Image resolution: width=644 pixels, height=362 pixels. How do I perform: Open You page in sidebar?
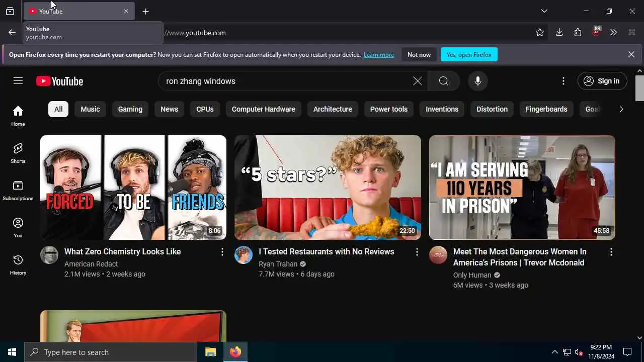click(x=18, y=227)
